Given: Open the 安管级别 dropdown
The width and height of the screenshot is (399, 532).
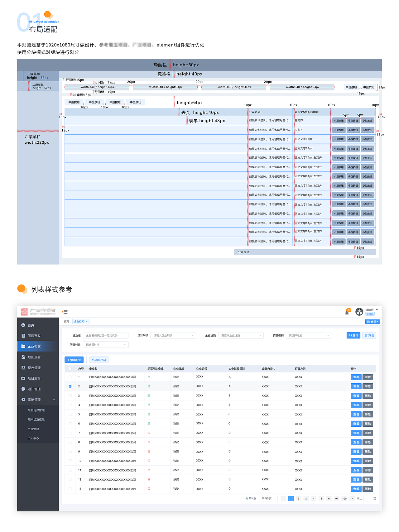Looking at the screenshot, I should [309, 335].
